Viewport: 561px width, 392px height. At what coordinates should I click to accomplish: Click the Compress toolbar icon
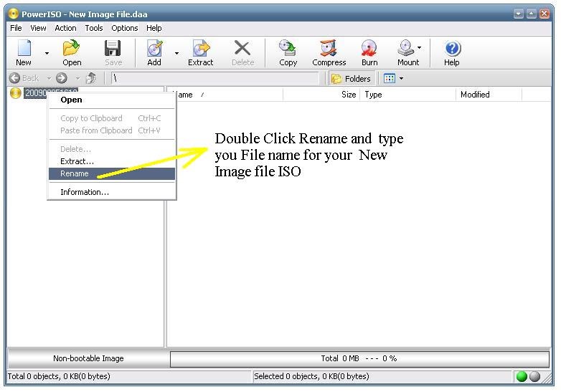[329, 48]
